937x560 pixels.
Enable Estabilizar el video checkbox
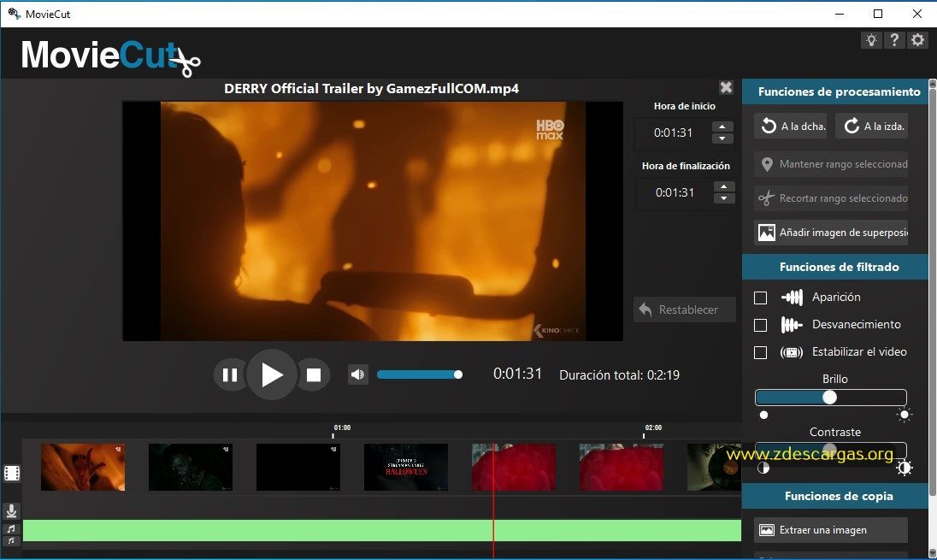761,352
